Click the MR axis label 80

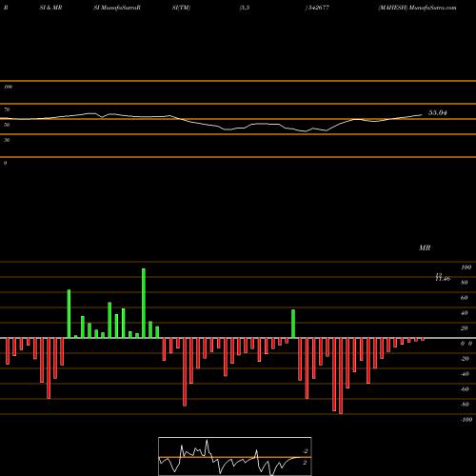tap(465, 283)
